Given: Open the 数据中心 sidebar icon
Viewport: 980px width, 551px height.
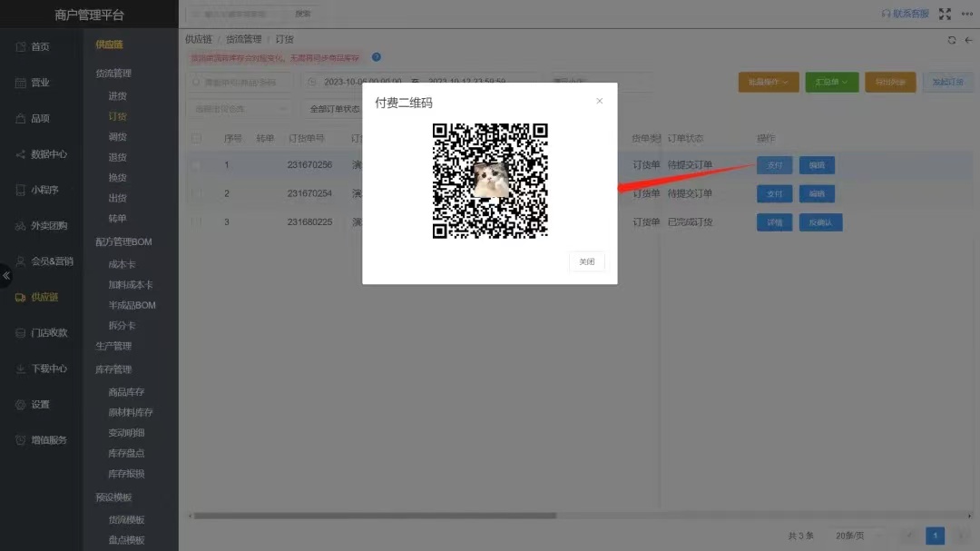Looking at the screenshot, I should 21,153.
